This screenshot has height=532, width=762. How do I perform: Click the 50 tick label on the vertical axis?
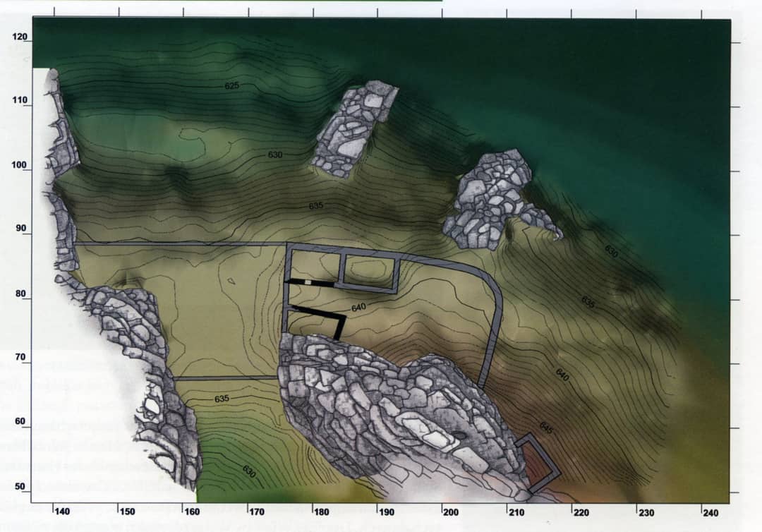point(20,487)
